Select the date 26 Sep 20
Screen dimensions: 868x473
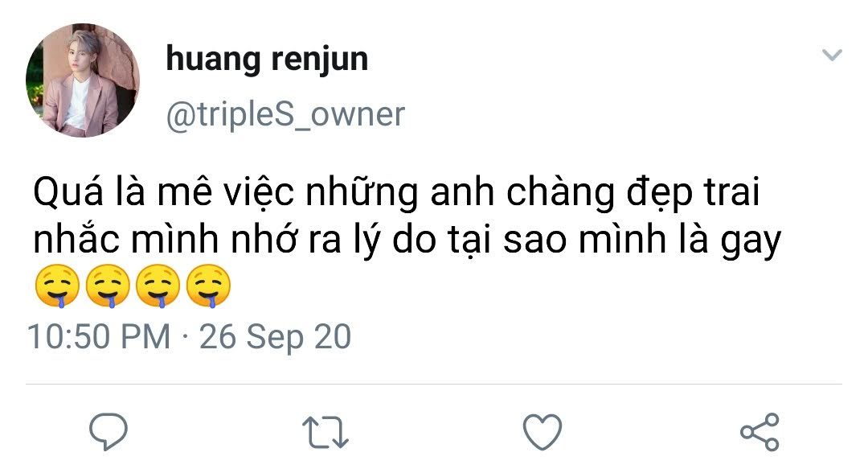click(275, 336)
